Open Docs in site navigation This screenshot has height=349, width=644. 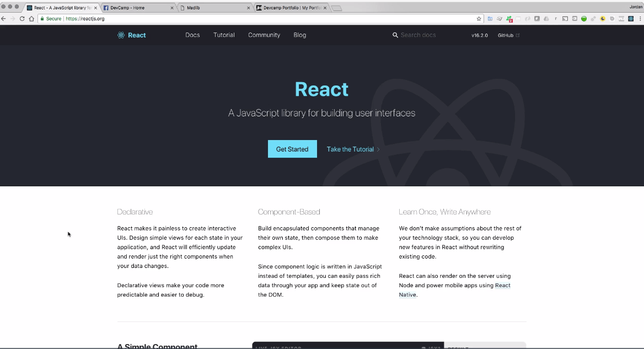coord(192,35)
